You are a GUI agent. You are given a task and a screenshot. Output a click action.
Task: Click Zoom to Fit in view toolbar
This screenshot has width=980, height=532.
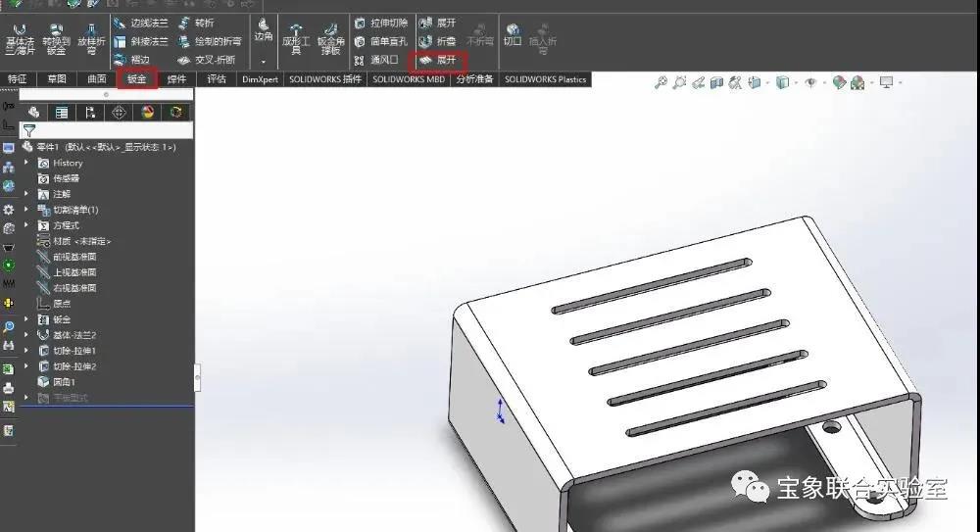click(x=661, y=82)
